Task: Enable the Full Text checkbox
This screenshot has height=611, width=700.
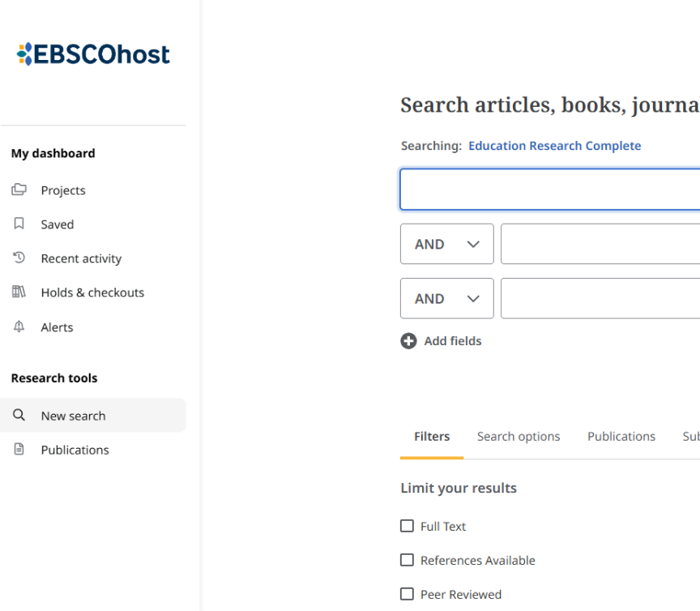Action: point(407,526)
